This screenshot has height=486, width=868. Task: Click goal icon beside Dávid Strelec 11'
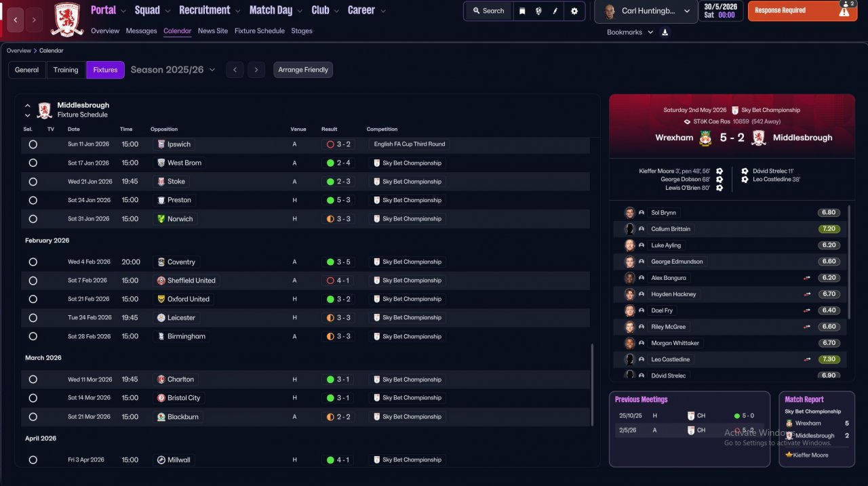(x=745, y=171)
